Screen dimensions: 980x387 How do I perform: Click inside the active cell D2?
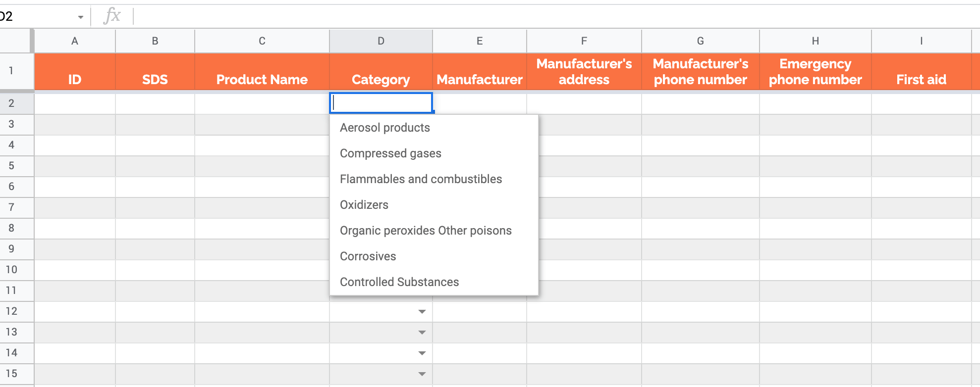pyautogui.click(x=381, y=103)
